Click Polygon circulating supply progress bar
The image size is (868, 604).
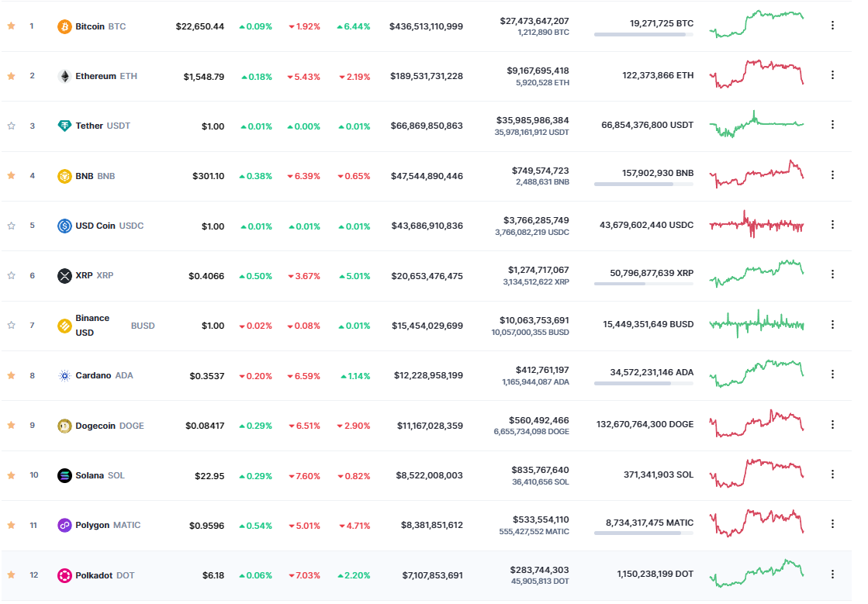point(643,533)
